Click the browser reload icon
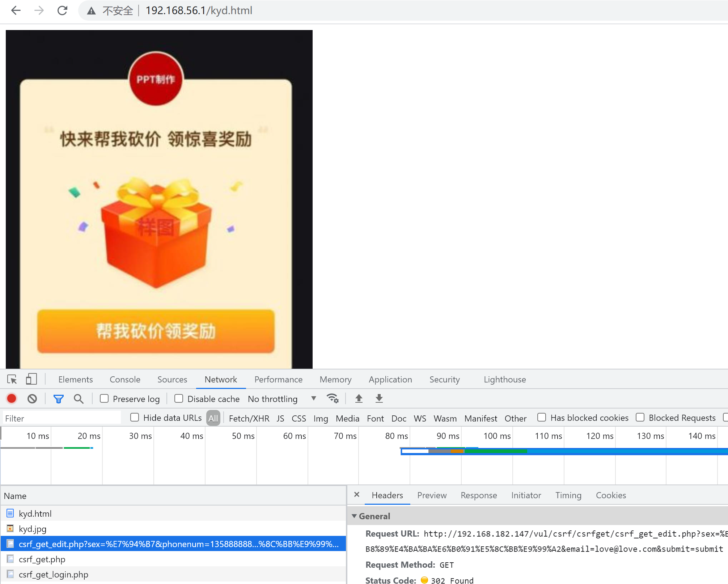This screenshot has height=584, width=728. pos(62,10)
